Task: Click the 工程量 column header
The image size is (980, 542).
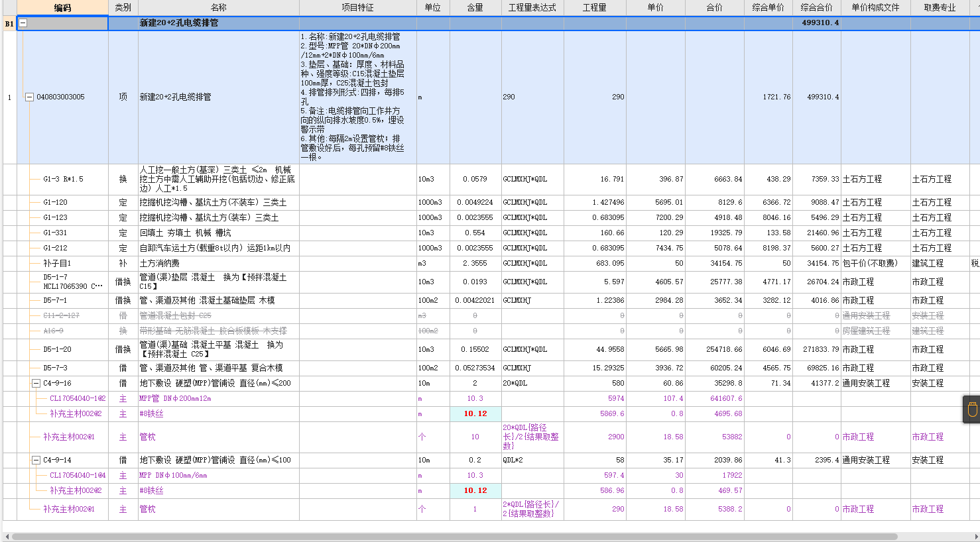Action: tap(595, 8)
